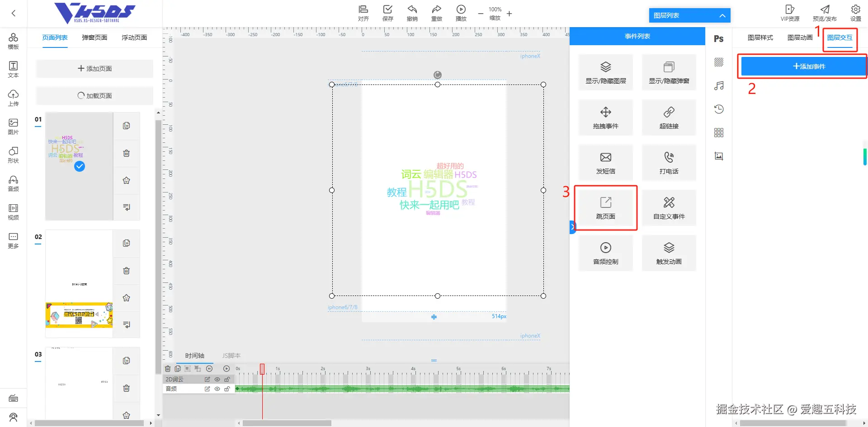Click the 加载页面 button

click(x=94, y=96)
